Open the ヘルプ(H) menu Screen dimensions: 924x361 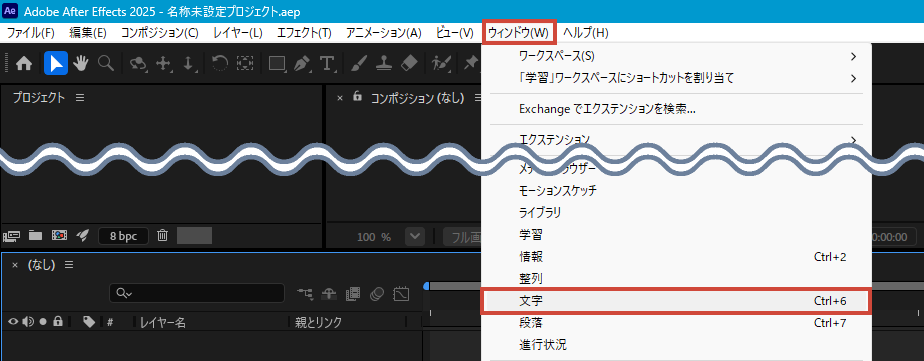(586, 33)
